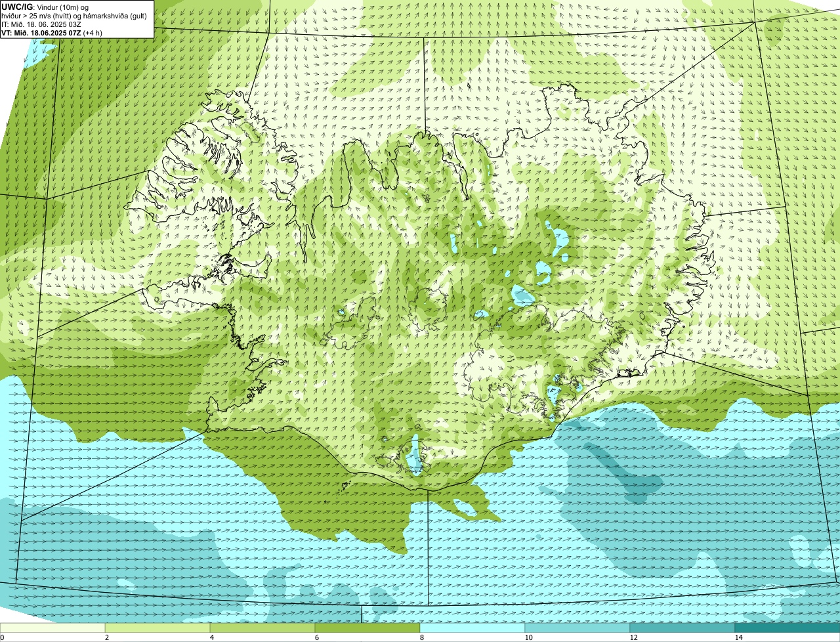Click the 'hviður > 25 m/s (hvítt)' legend line

pyautogui.click(x=74, y=15)
